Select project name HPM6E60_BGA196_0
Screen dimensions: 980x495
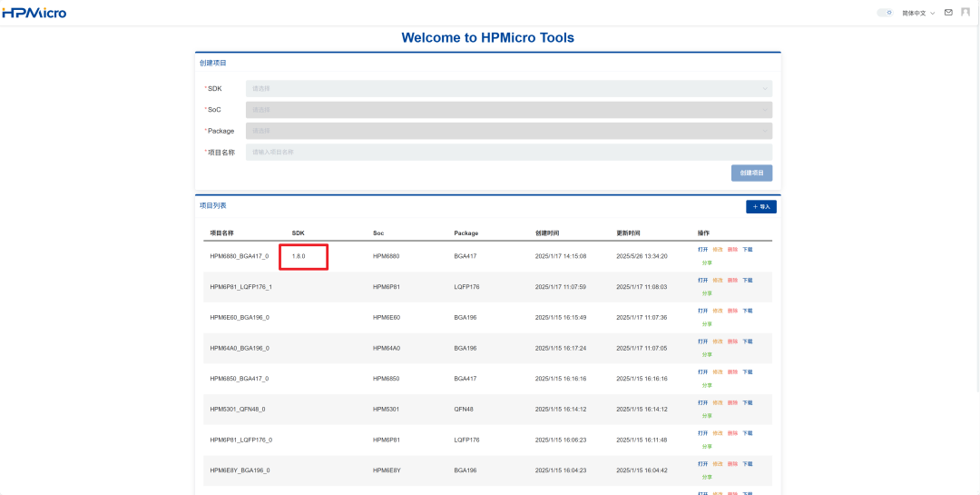[x=240, y=317]
